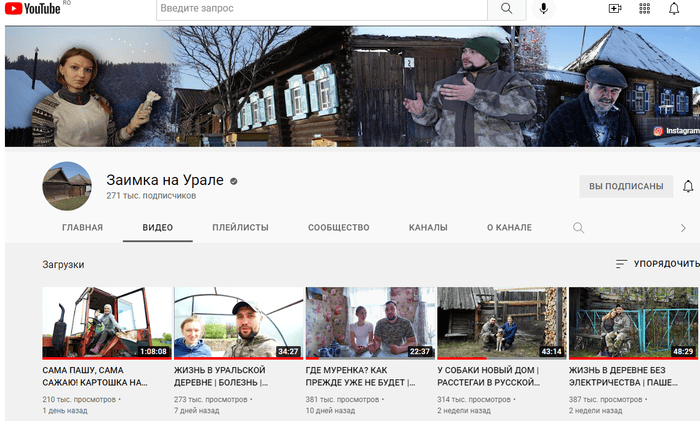Toggle the channel notification bell next to subscribe

(x=688, y=186)
